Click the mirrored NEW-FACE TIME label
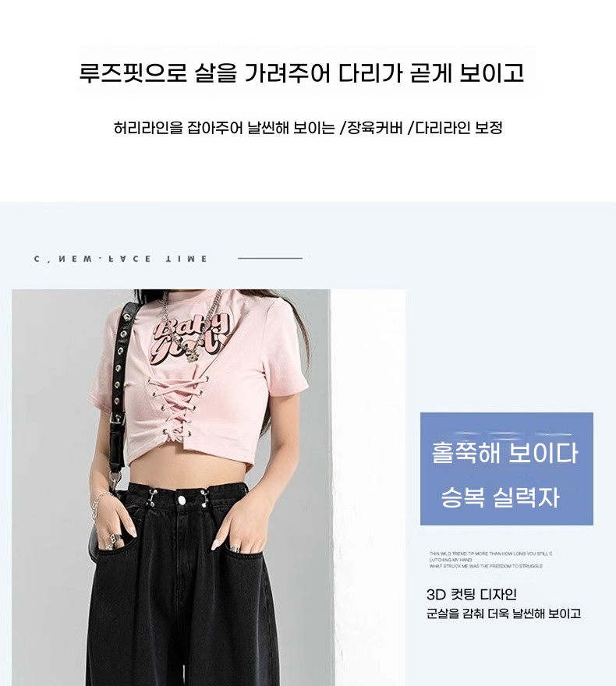 point(121,259)
